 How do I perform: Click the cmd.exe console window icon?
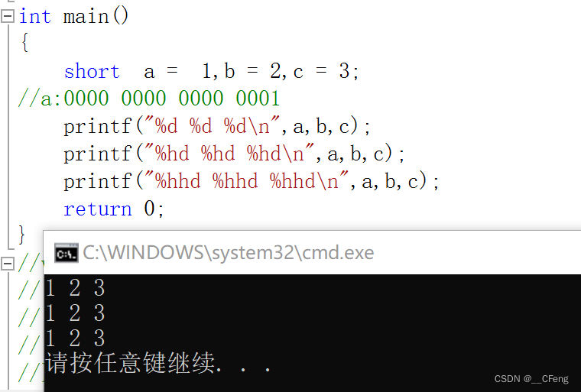pos(67,253)
